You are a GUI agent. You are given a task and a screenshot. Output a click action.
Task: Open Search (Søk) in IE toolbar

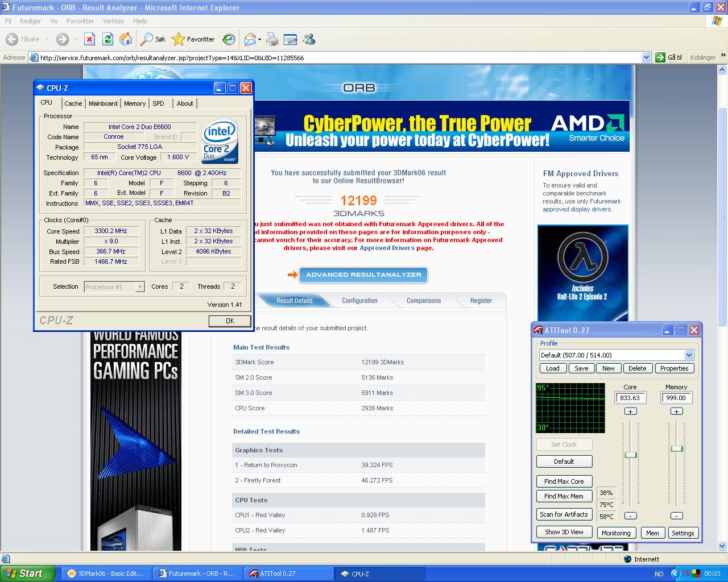pos(154,39)
